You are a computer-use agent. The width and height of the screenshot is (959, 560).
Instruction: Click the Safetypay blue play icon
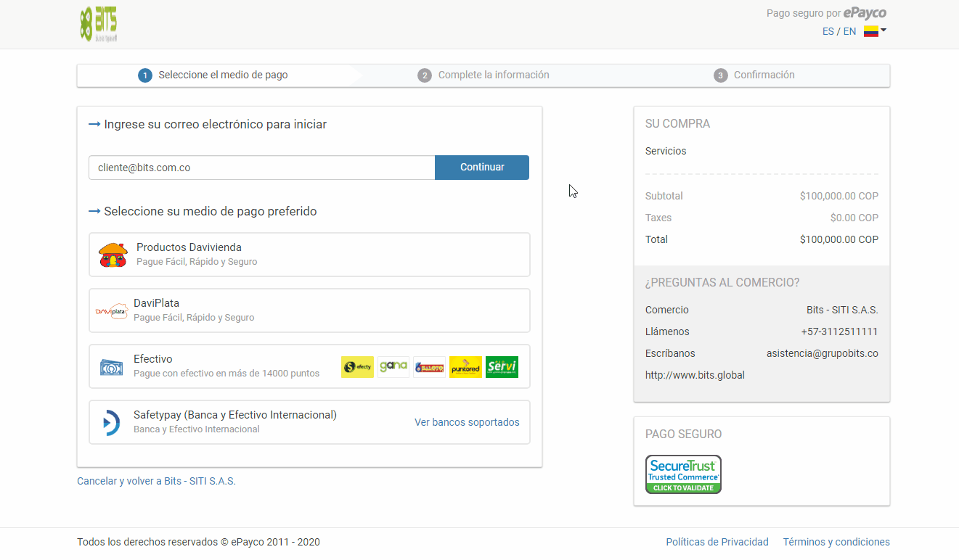[111, 422]
